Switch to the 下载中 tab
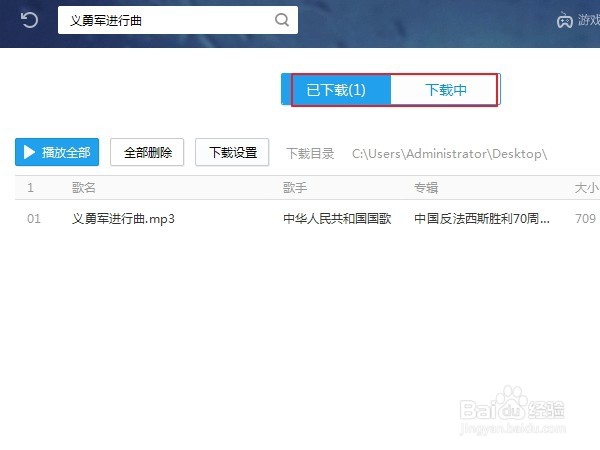The image size is (600, 450). [445, 90]
